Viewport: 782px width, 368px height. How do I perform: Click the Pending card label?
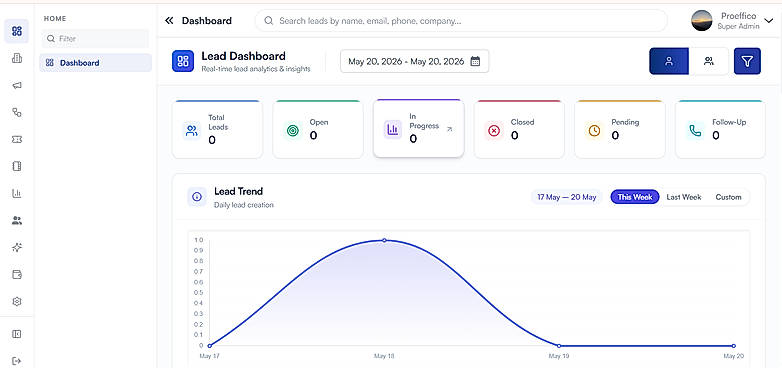(625, 122)
